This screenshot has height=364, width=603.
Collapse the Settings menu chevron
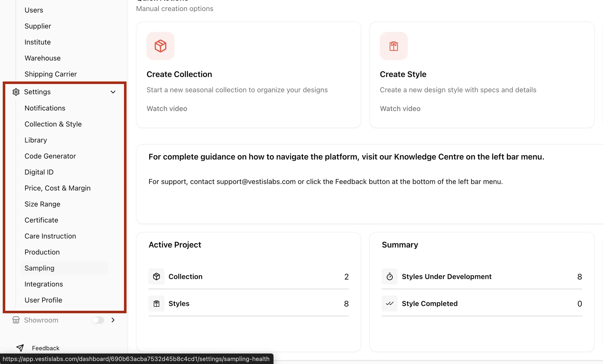pos(113,92)
